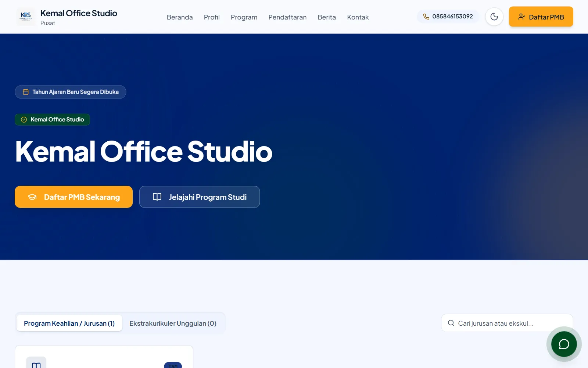Toggle dark mode with the moon icon
This screenshot has width=588, height=368.
click(x=494, y=17)
